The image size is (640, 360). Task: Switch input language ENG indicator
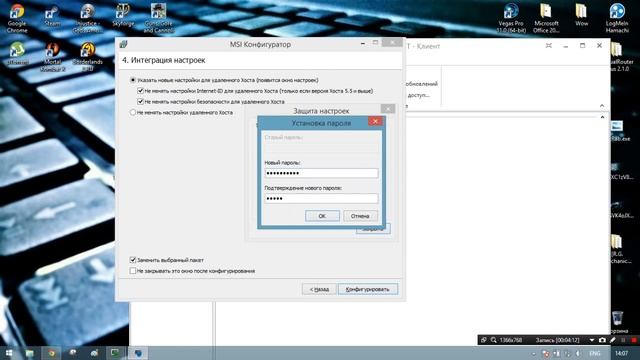pyautogui.click(x=595, y=353)
